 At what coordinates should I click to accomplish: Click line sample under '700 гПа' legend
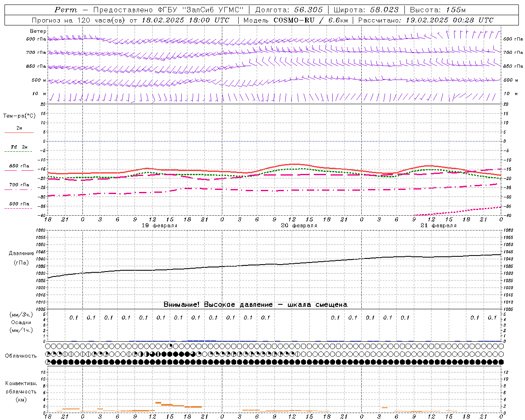[x=18, y=190]
